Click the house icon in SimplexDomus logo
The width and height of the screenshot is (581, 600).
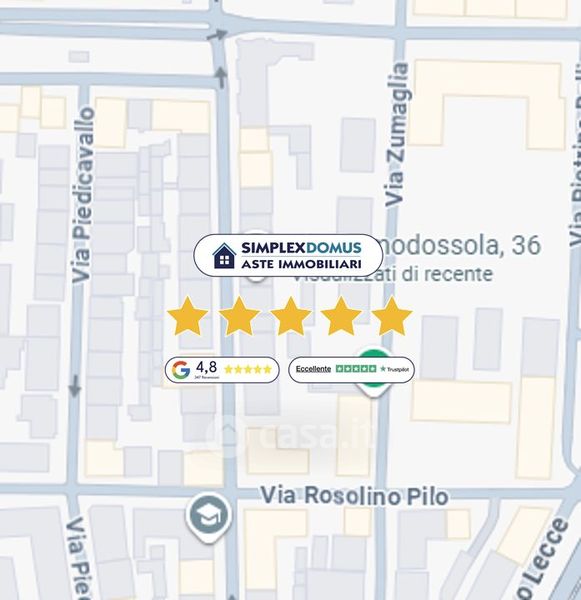coord(224,255)
